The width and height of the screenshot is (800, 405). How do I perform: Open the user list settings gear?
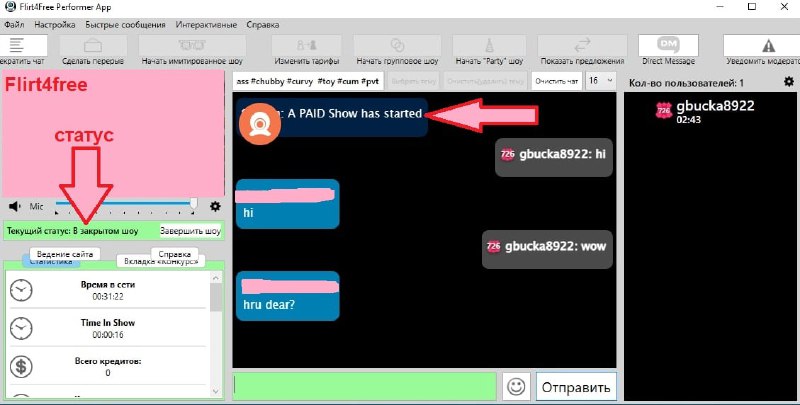pos(789,81)
